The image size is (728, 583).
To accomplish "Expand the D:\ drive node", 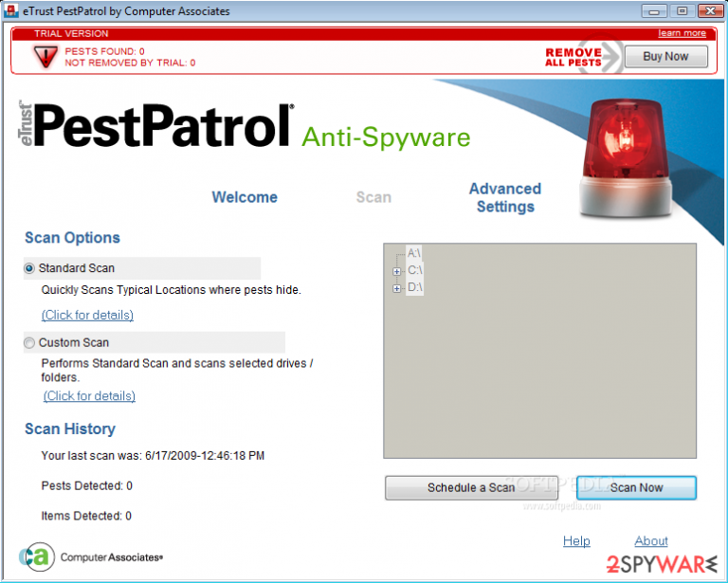I will [396, 289].
